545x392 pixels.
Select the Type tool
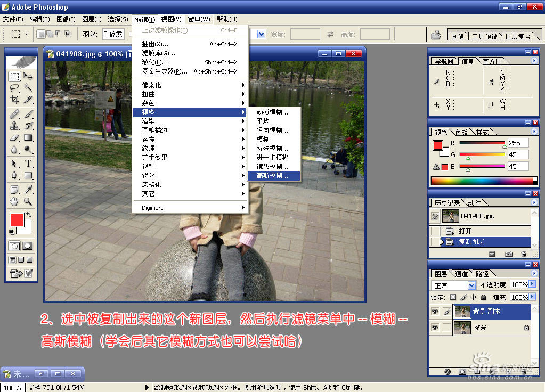pos(28,164)
